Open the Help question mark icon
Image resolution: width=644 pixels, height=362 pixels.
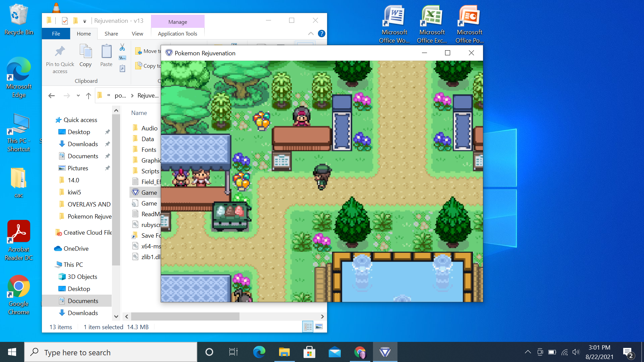(321, 34)
